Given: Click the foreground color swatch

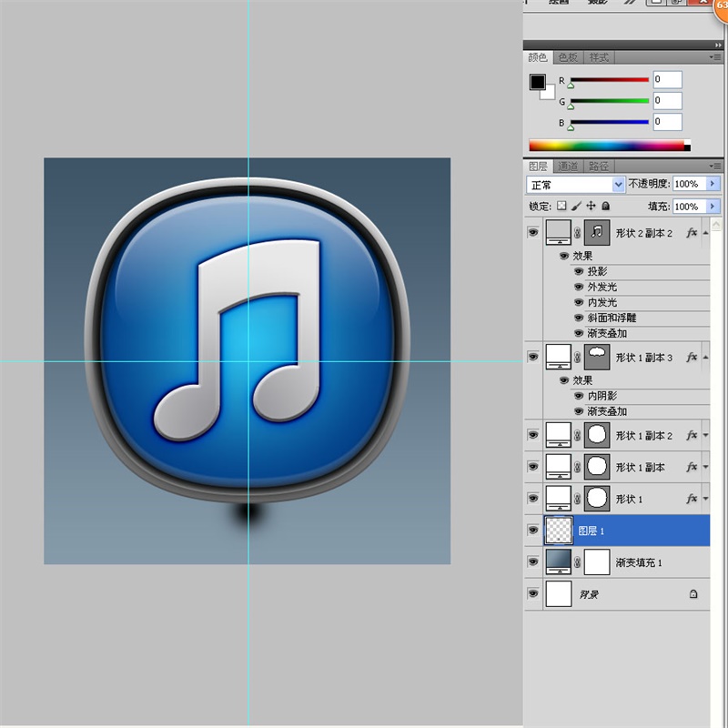Looking at the screenshot, I should tap(537, 82).
